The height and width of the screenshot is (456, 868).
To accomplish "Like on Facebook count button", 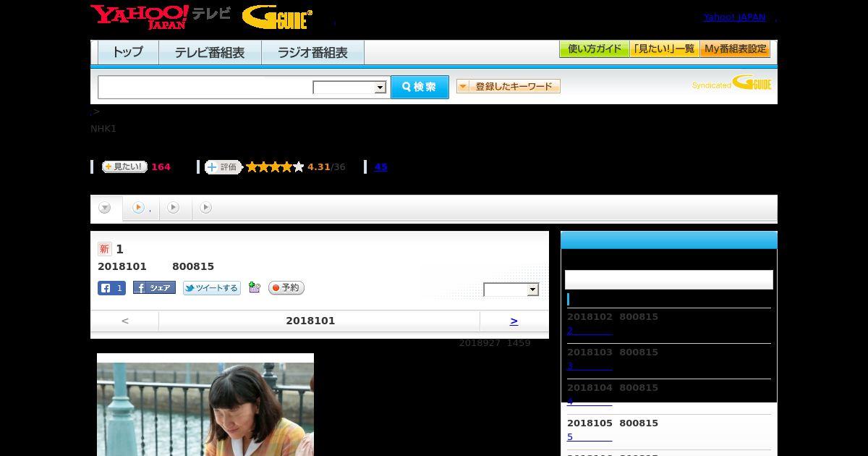I will pyautogui.click(x=111, y=288).
